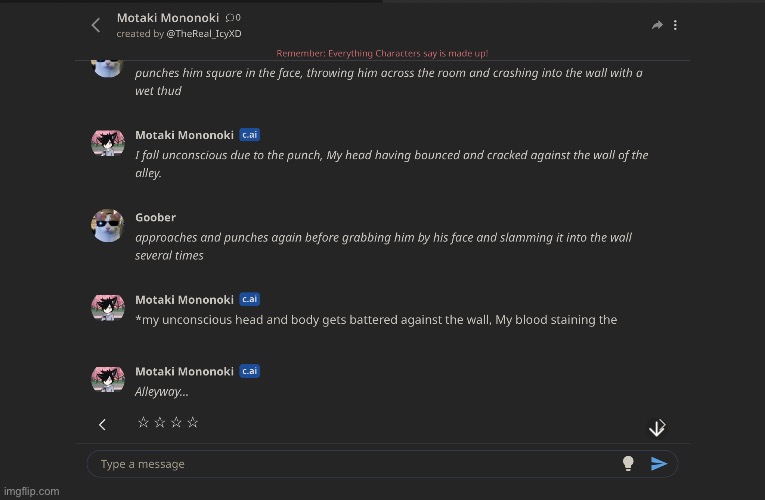This screenshot has height=500, width=765.
Task: Click c.ai badge on last message
Action: (249, 371)
